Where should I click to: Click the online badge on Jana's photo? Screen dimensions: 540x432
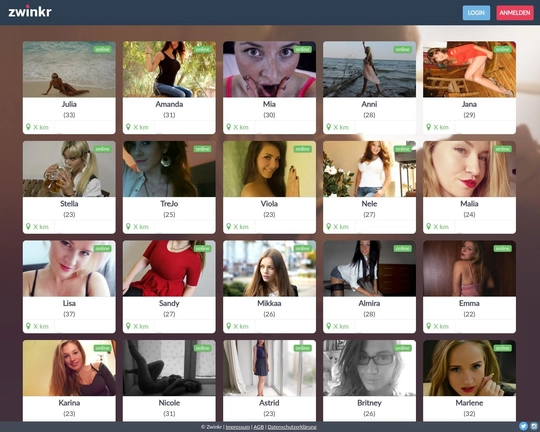[502, 50]
